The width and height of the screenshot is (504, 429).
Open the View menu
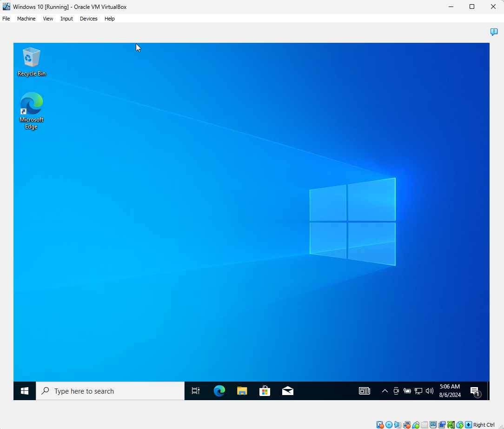tap(48, 19)
